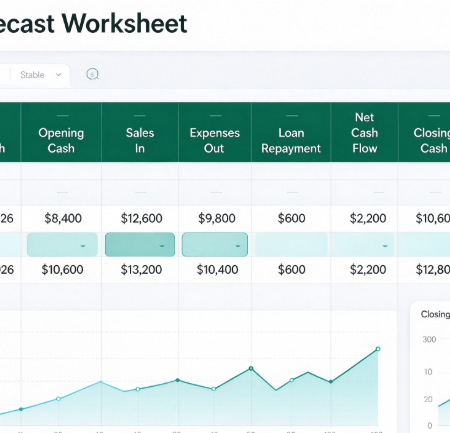
Task: Click the magnifier search icon
Action: click(92, 74)
